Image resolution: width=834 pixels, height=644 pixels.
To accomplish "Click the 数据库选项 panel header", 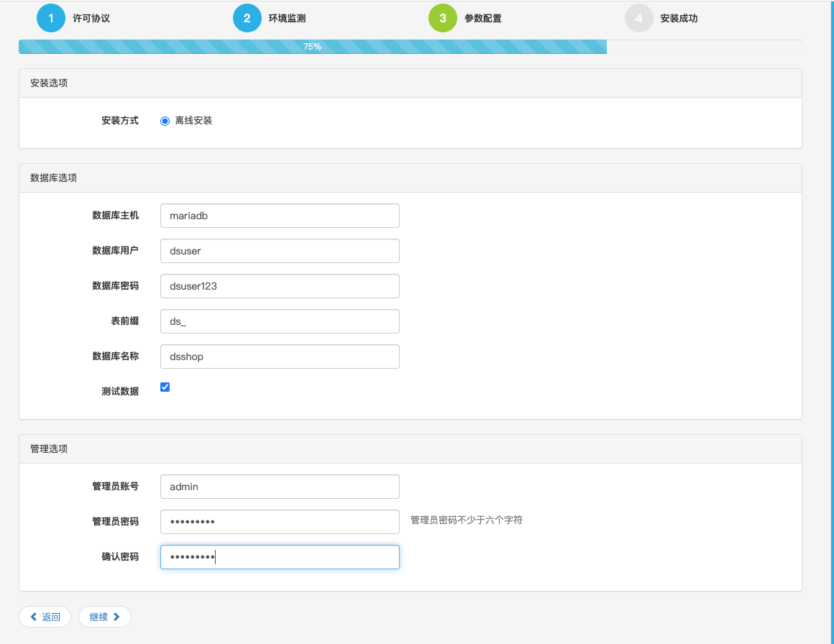I will (x=411, y=178).
